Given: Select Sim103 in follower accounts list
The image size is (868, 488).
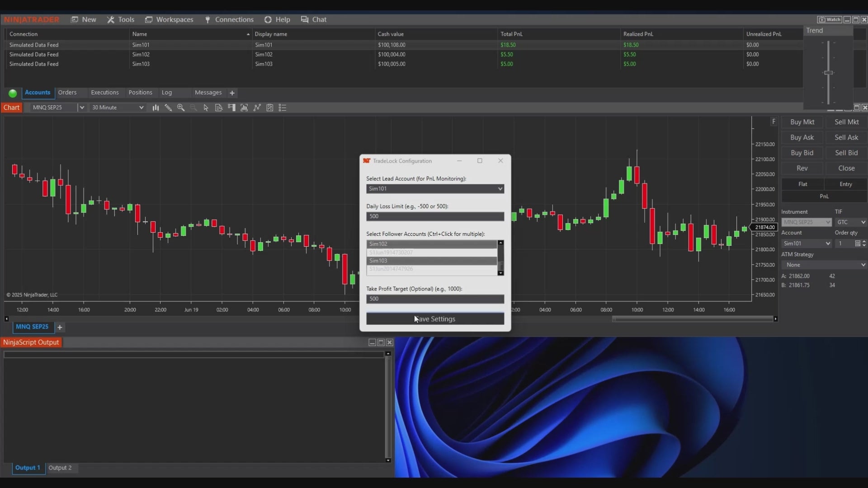Looking at the screenshot, I should point(431,261).
